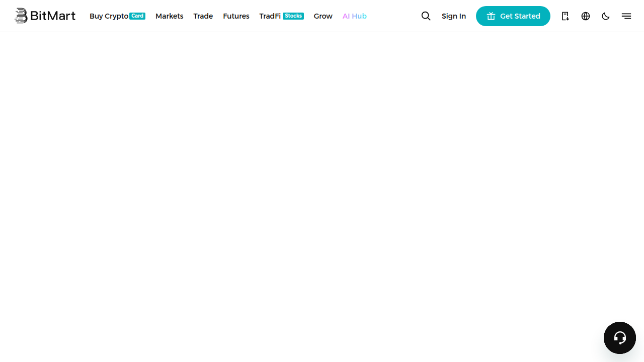644x362 pixels.
Task: Open the Trade menu
Action: [203, 16]
